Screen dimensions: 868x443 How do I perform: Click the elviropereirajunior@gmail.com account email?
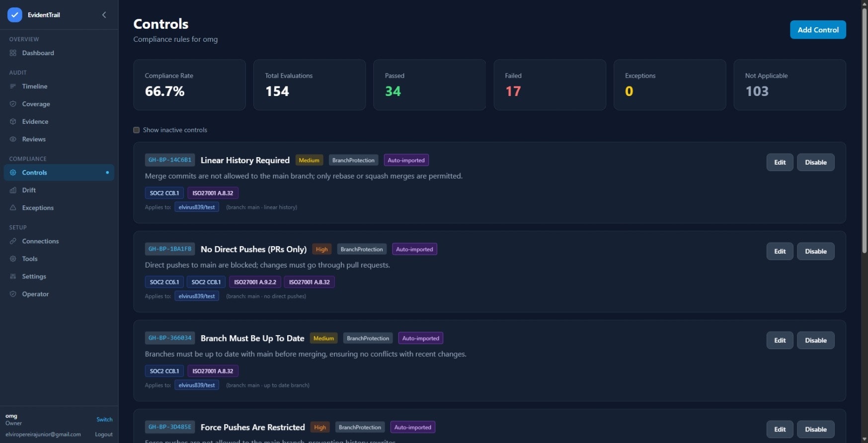[x=43, y=435]
